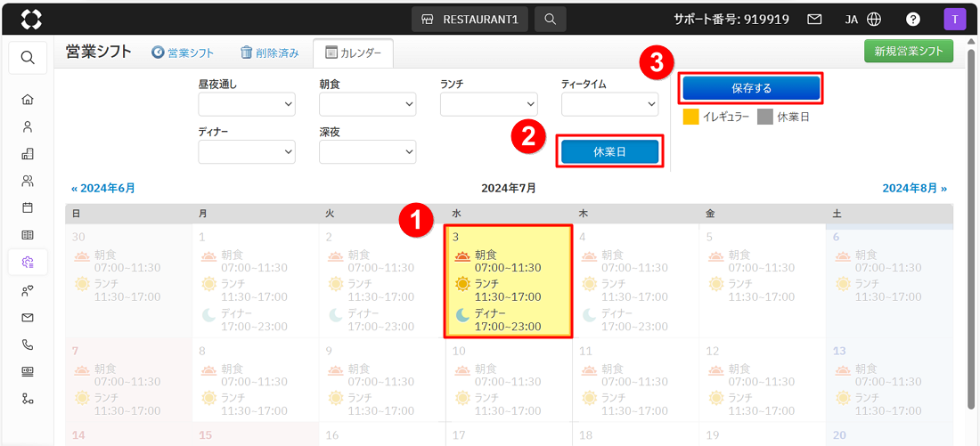Expand the 昼夜通し dropdown
Image resolution: width=980 pixels, height=446 pixels.
247,104
